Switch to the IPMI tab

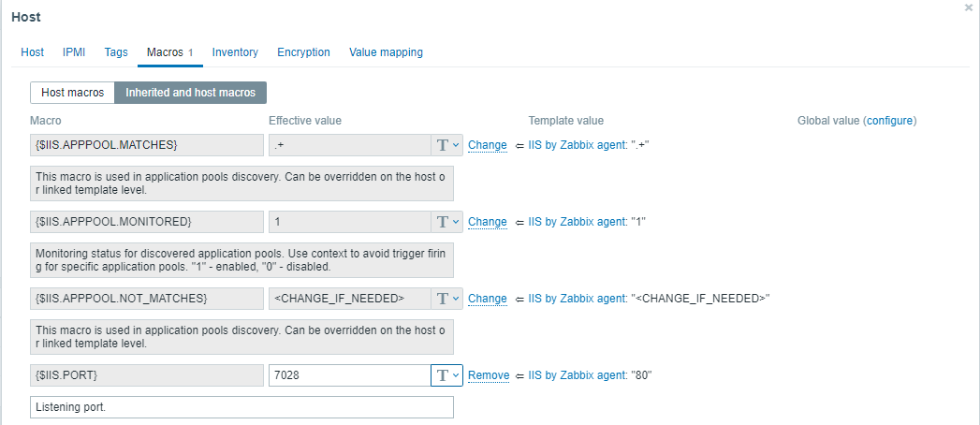pyautogui.click(x=74, y=52)
